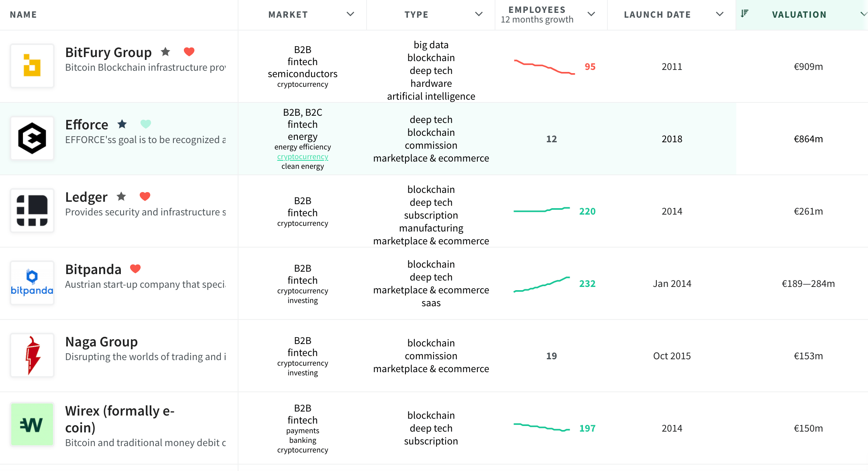
Task: Click the star icon next to Efforce
Action: [x=122, y=124]
